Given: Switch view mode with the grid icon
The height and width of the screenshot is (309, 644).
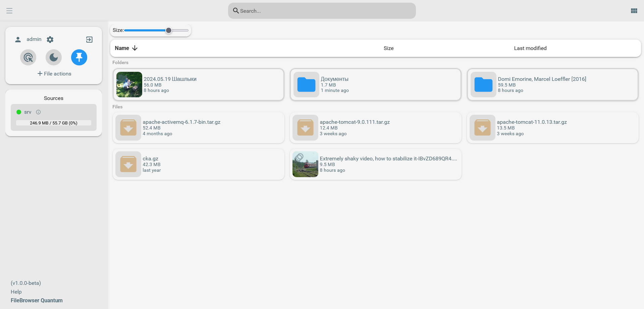Looking at the screenshot, I should (634, 11).
